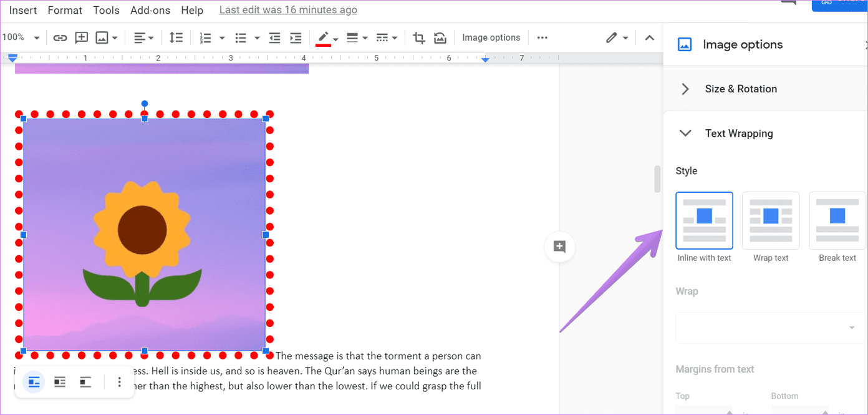Open the Format menu

pos(65,10)
